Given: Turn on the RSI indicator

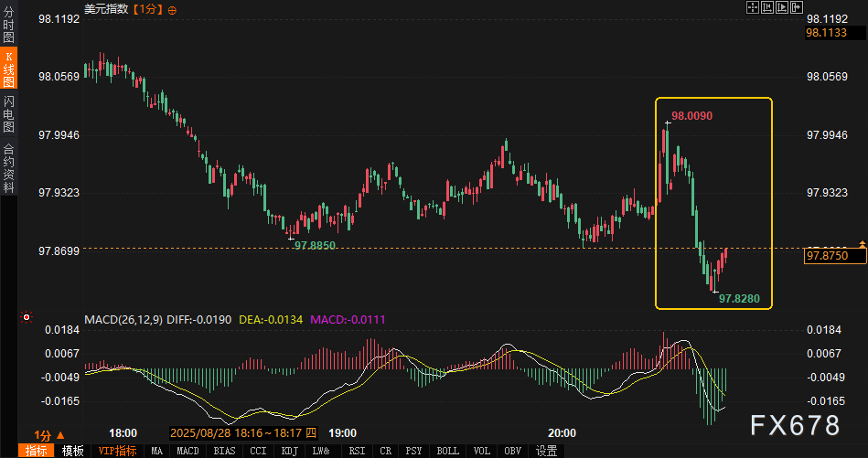Looking at the screenshot, I should [x=357, y=451].
